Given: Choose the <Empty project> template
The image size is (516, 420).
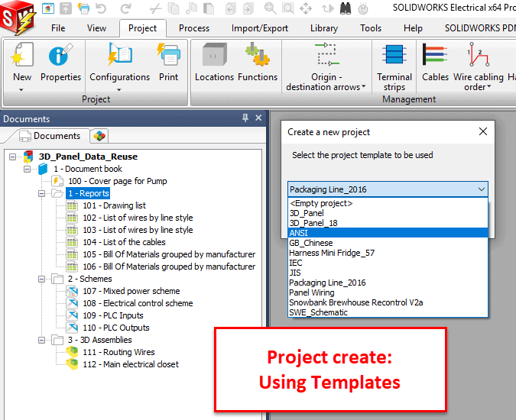Looking at the screenshot, I should (388, 203).
